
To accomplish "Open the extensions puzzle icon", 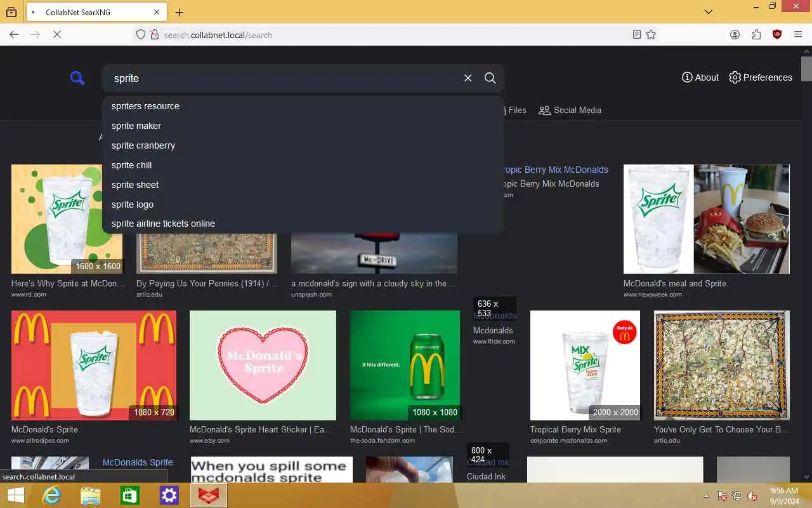I will click(756, 35).
